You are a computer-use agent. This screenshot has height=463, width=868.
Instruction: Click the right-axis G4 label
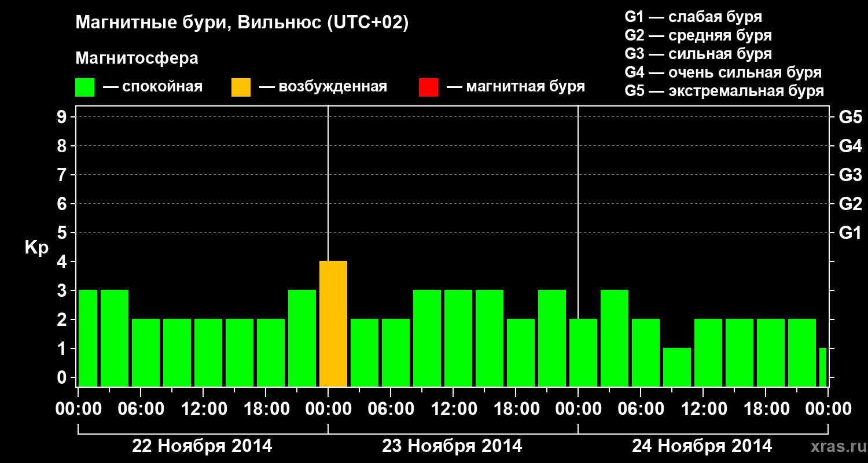850,146
